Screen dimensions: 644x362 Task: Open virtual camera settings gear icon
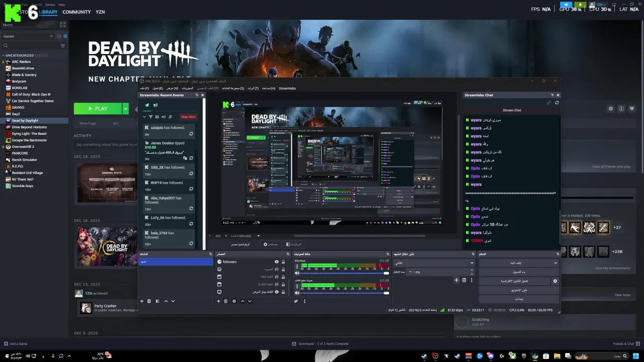tap(555, 281)
